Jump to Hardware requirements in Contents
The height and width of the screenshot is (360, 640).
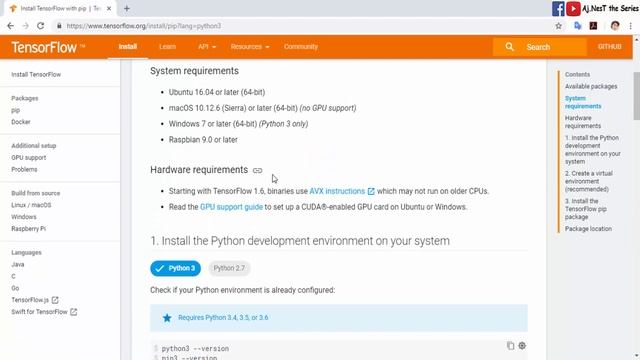[x=583, y=122]
